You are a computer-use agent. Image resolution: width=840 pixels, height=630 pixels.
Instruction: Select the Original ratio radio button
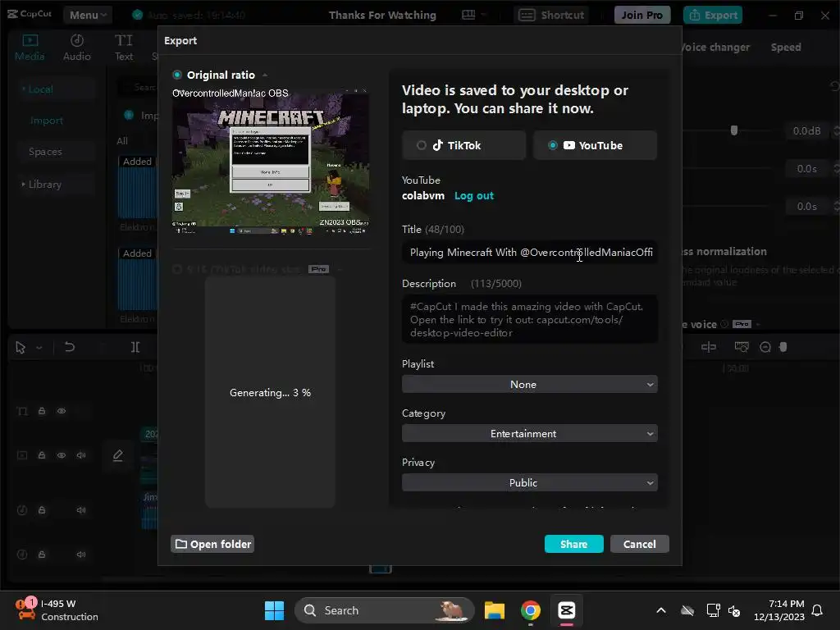click(177, 75)
